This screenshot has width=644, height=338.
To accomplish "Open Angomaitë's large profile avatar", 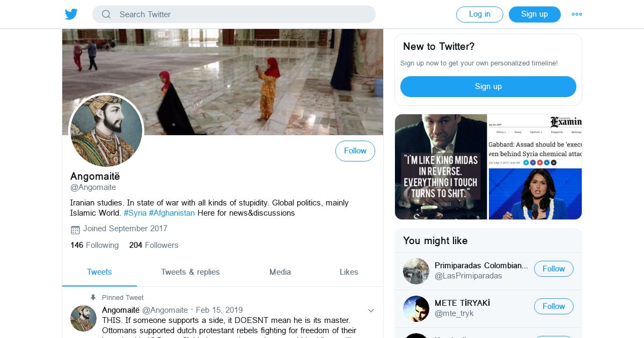I will click(x=106, y=130).
